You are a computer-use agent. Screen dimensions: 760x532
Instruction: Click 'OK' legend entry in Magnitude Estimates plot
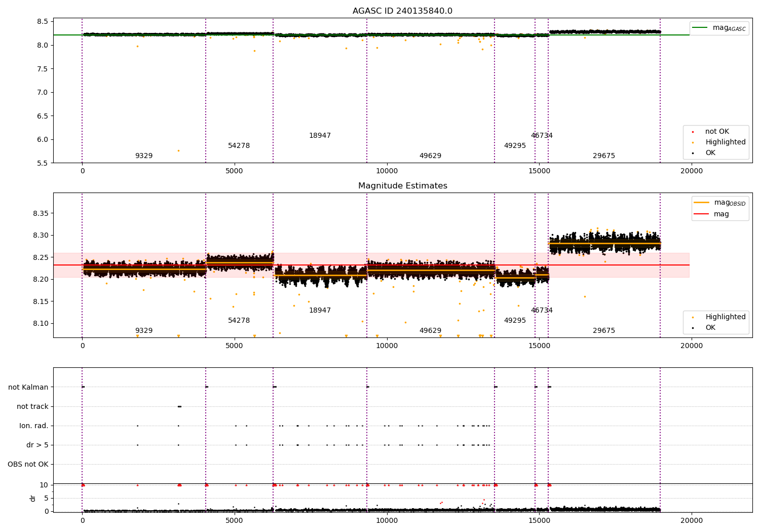[704, 328]
